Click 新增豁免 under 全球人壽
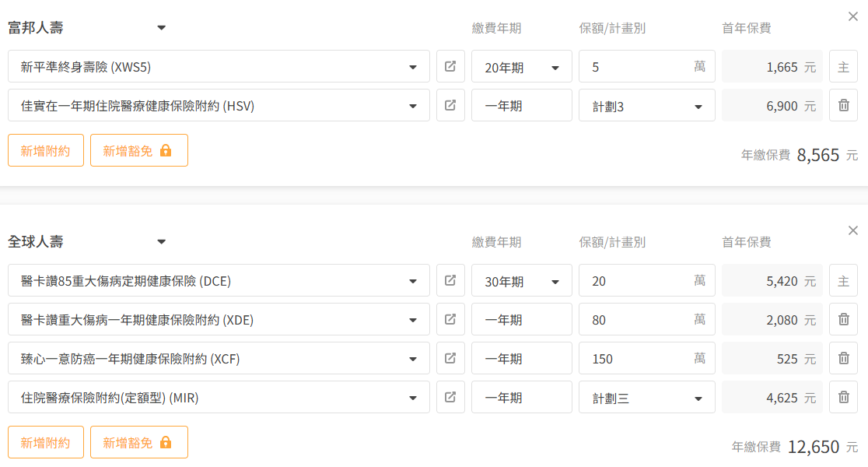 (138, 442)
